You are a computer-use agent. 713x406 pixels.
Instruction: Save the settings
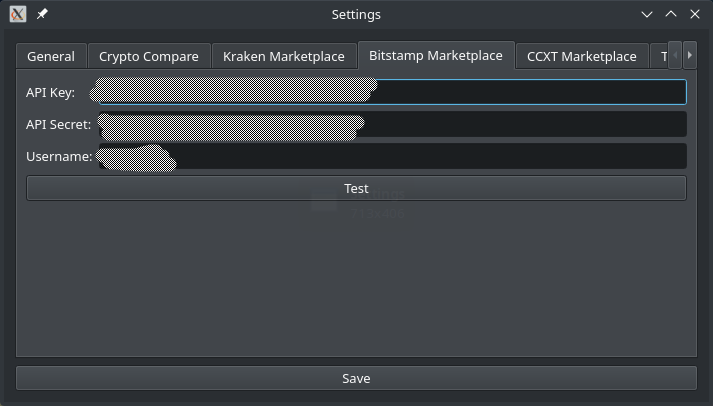point(356,378)
